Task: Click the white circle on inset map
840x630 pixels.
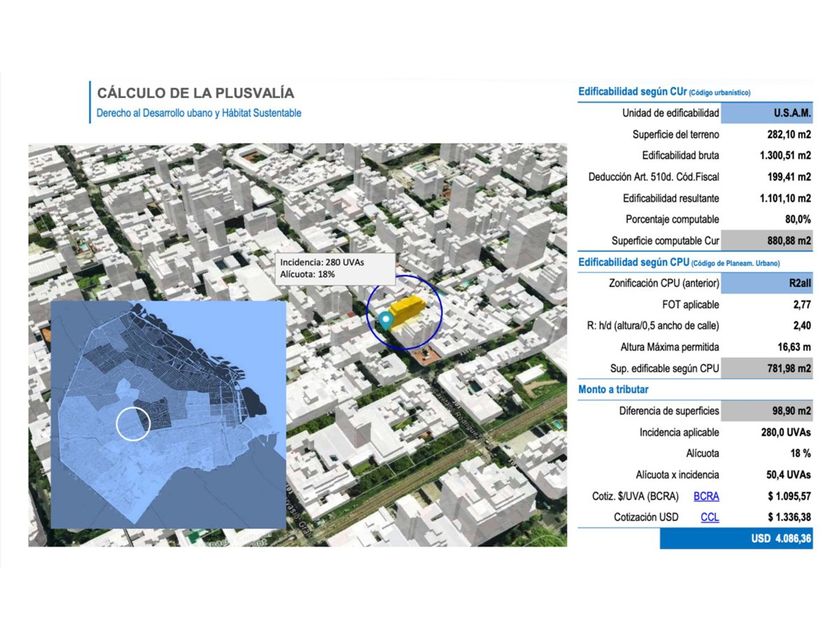Action: point(133,424)
